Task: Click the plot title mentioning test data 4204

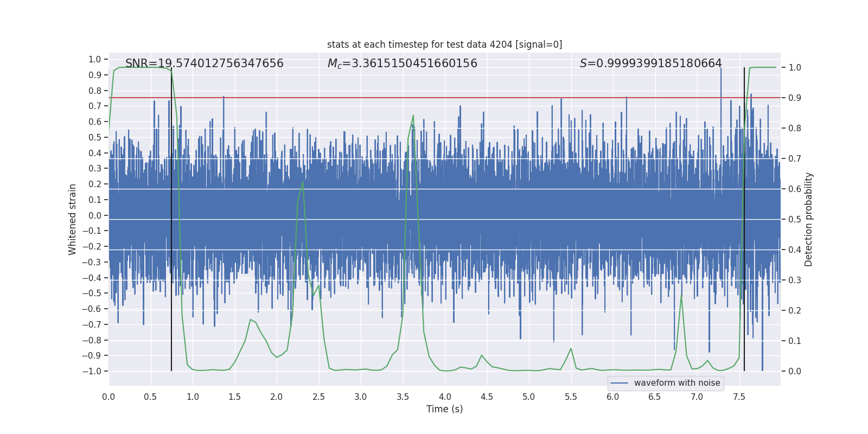Action: click(444, 44)
